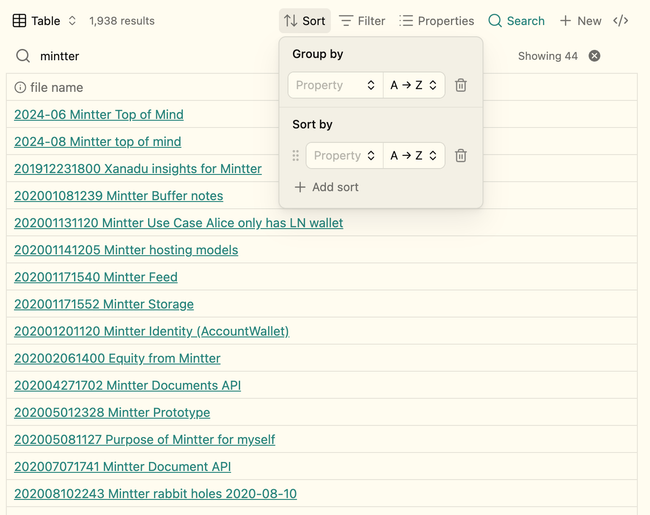Delete the Sort by rule
The height and width of the screenshot is (515, 650).
461,155
